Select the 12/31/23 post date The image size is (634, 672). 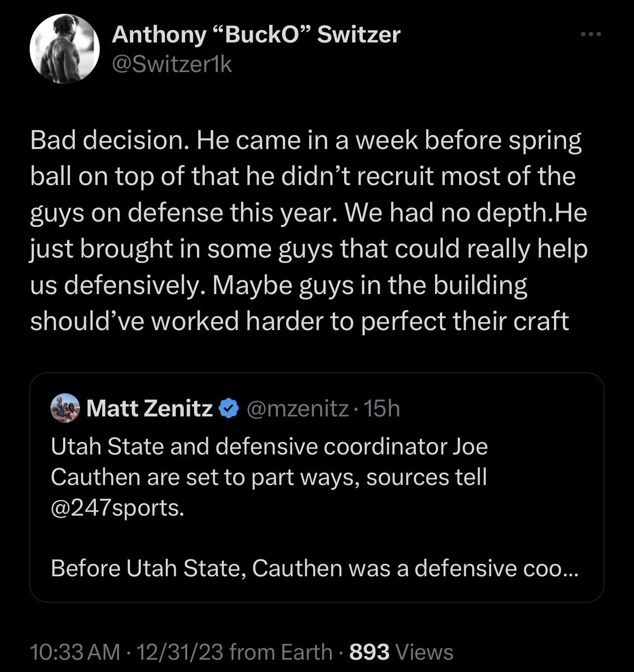click(x=180, y=652)
